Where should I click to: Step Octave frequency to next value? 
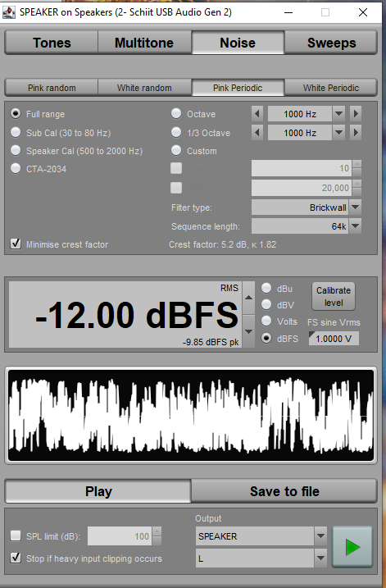[356, 114]
